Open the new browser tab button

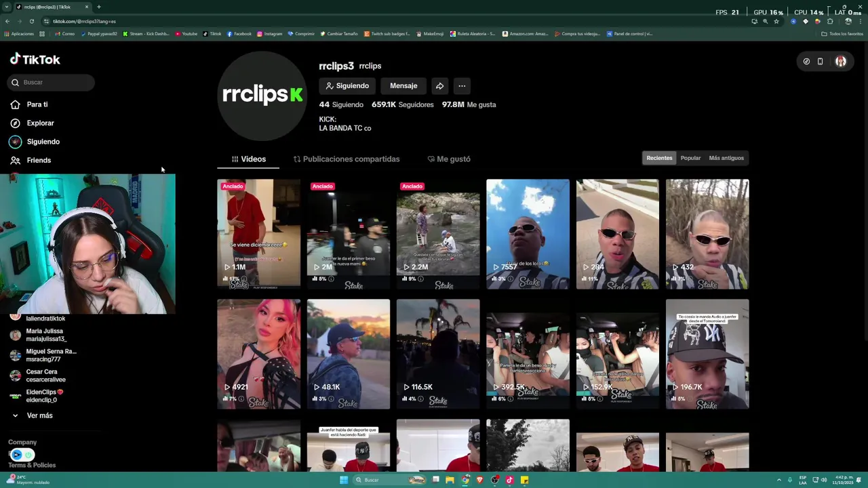[x=99, y=7]
